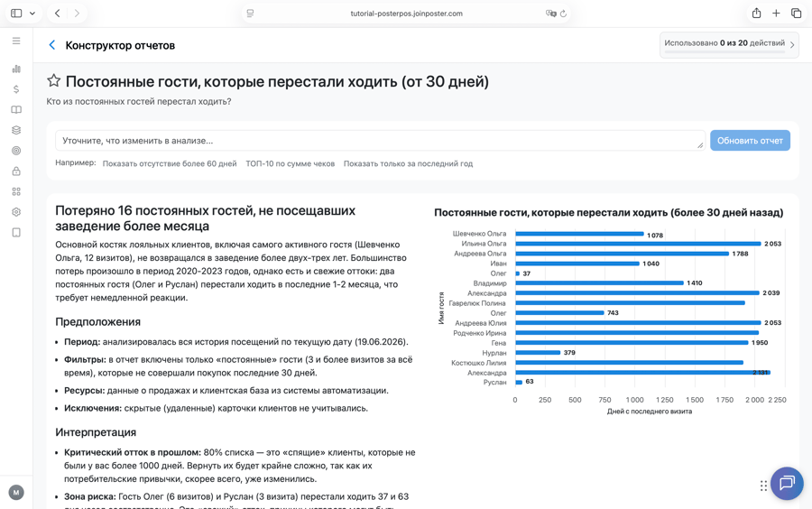This screenshot has width=812, height=509.
Task: Click the translate icon in address bar
Action: [x=550, y=14]
